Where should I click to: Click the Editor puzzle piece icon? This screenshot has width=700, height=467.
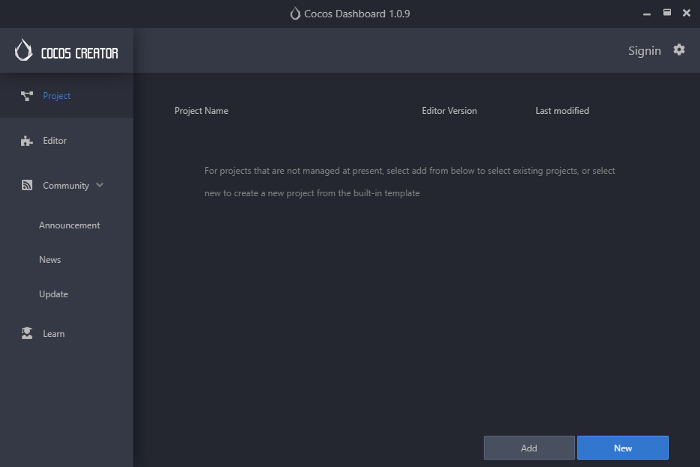pos(27,141)
